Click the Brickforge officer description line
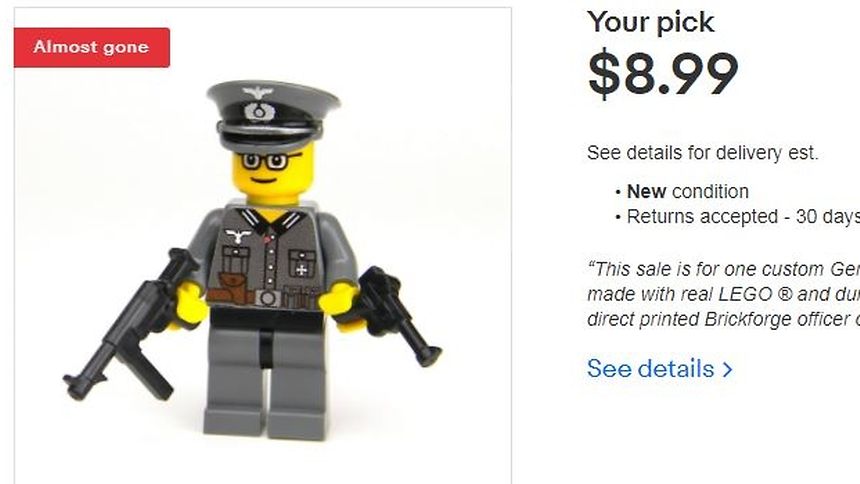The height and width of the screenshot is (484, 860). pos(723,319)
